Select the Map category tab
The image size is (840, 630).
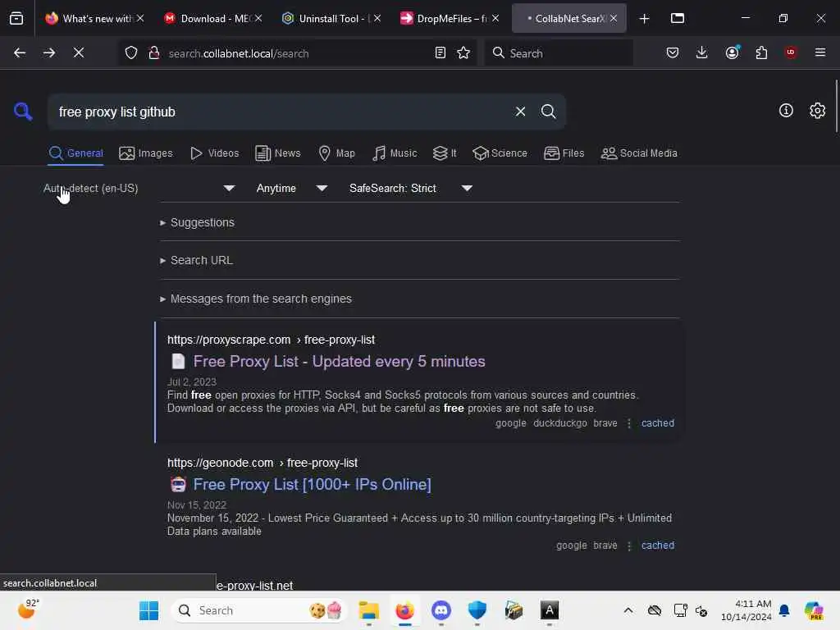pyautogui.click(x=336, y=153)
